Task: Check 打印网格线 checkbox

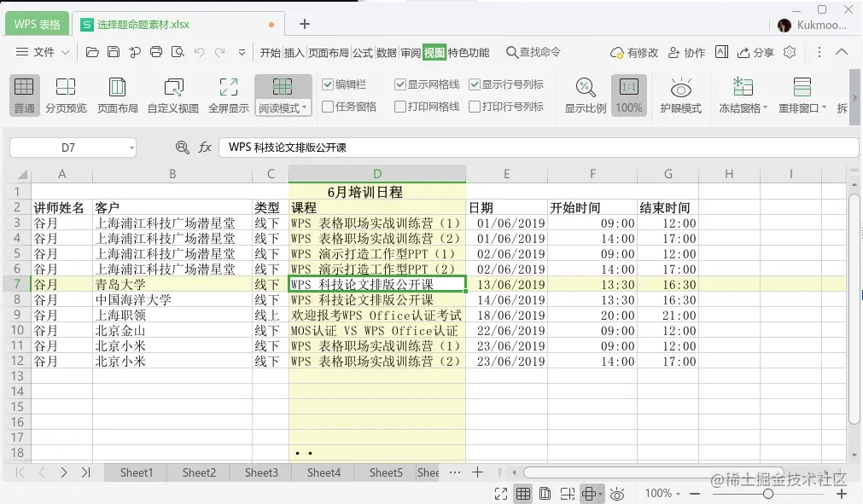Action: pyautogui.click(x=400, y=106)
